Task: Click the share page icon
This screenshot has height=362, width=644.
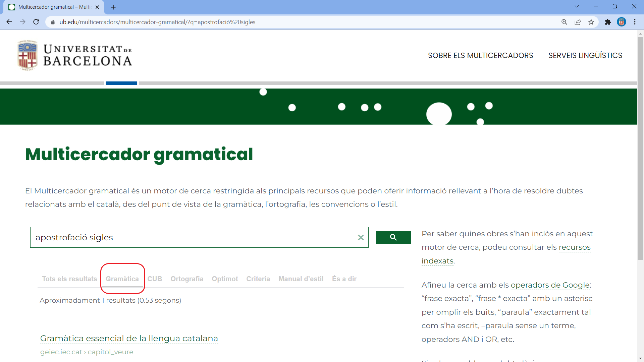Action: tap(578, 22)
